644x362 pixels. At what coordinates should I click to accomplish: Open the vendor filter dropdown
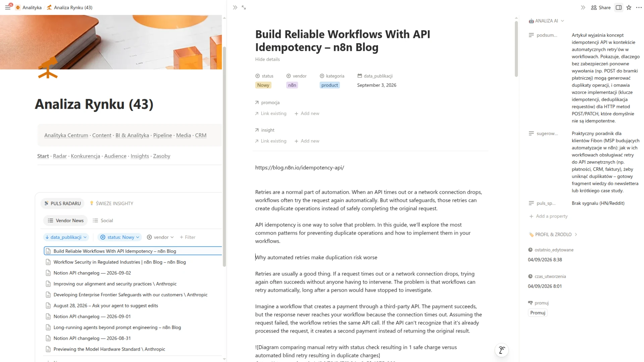pos(160,237)
